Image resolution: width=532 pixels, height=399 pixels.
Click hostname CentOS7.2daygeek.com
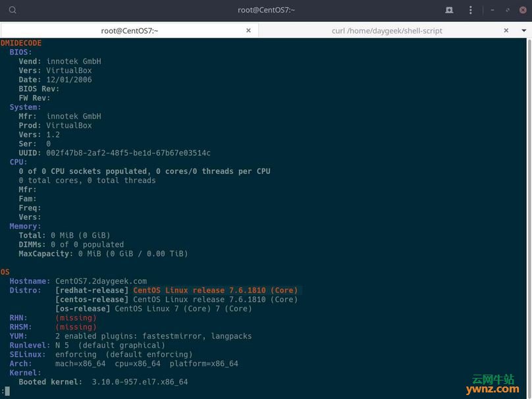[101, 281]
